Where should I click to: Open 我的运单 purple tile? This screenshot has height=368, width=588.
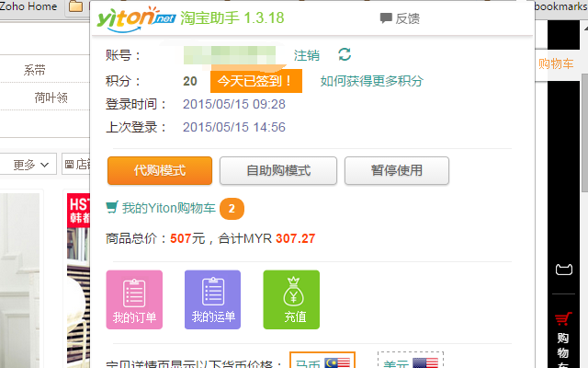click(212, 300)
